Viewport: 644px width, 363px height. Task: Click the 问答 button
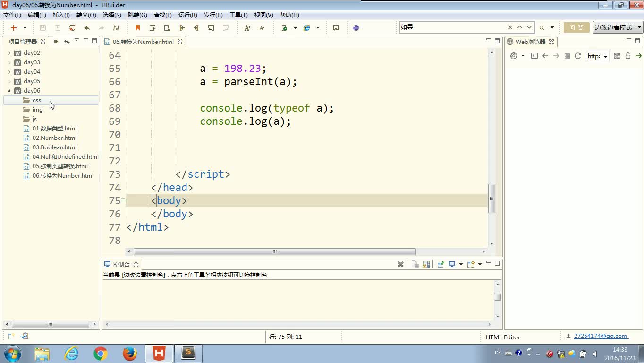pos(576,27)
